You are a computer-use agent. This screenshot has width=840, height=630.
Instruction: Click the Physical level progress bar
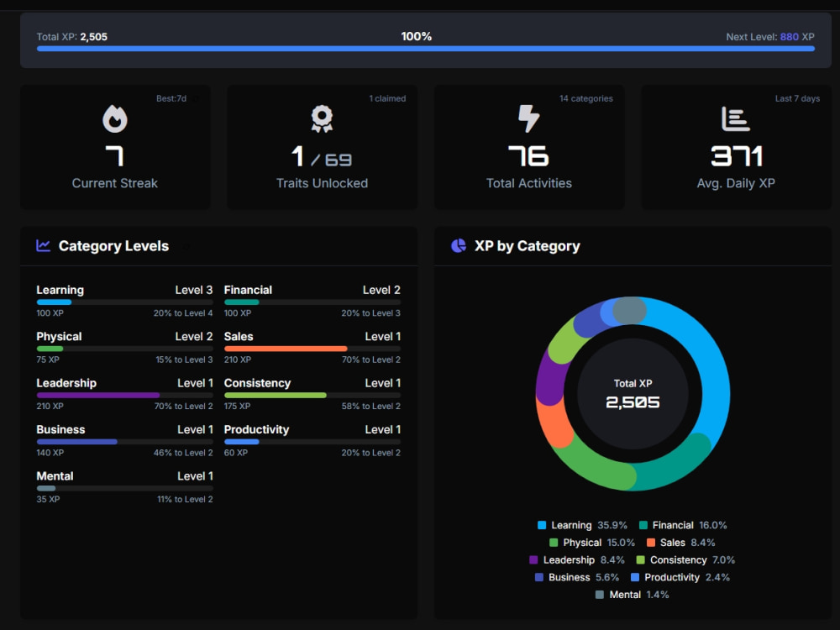pyautogui.click(x=125, y=349)
